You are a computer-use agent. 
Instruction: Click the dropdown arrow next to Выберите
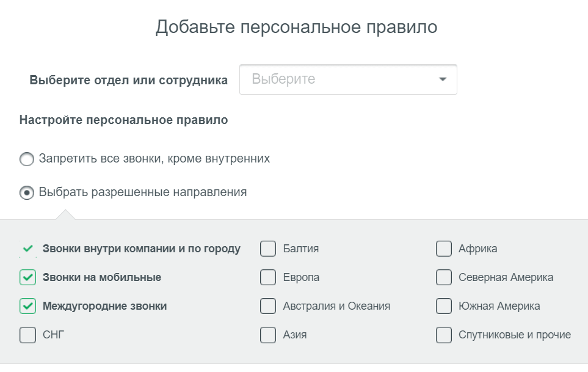444,79
